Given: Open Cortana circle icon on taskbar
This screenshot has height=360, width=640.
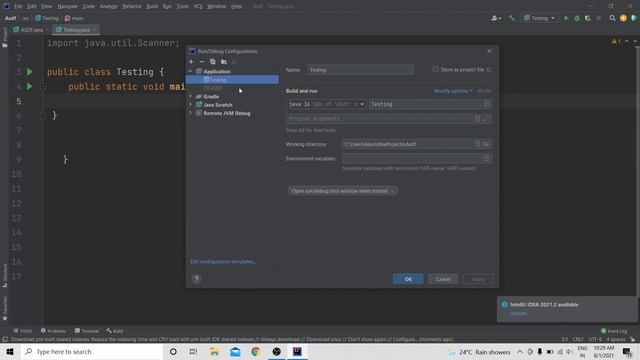Looking at the screenshot, I should (173, 351).
